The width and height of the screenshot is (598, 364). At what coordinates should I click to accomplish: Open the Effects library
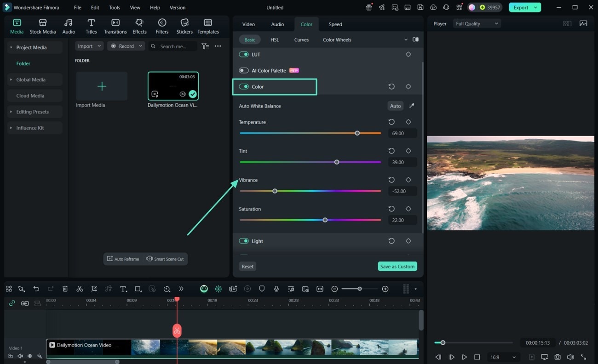point(139,27)
